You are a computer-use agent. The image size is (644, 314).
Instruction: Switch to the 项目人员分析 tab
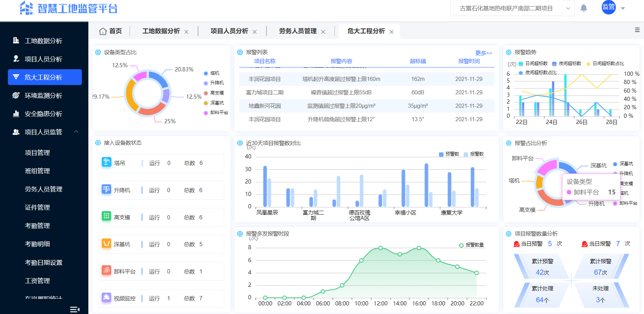click(x=229, y=31)
